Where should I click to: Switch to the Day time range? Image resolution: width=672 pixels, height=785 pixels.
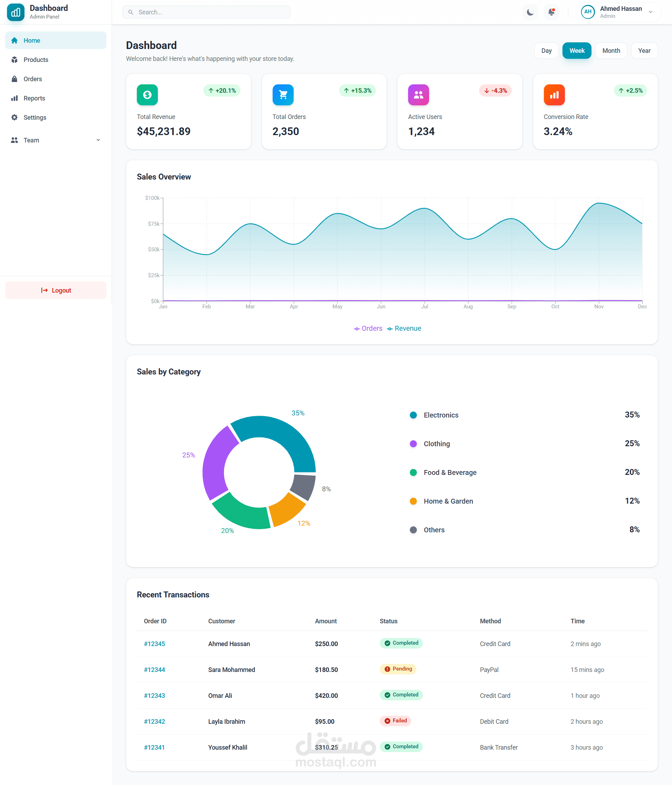[546, 51]
